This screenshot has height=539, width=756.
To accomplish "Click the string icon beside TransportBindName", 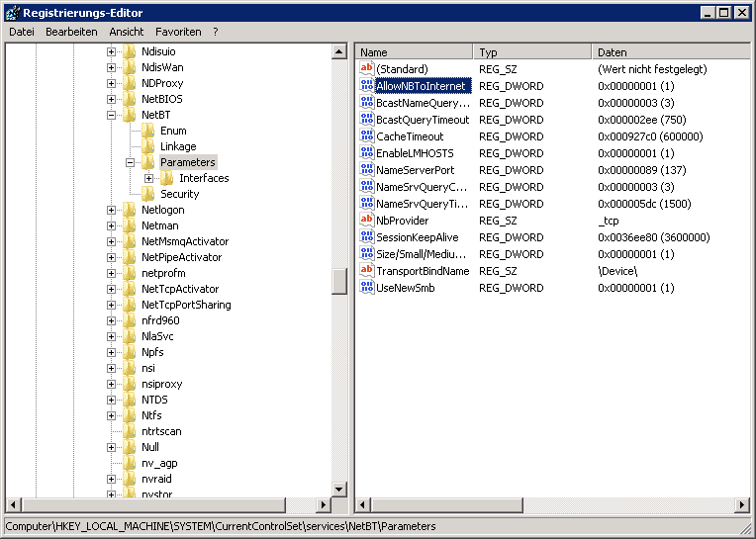I will (367, 271).
